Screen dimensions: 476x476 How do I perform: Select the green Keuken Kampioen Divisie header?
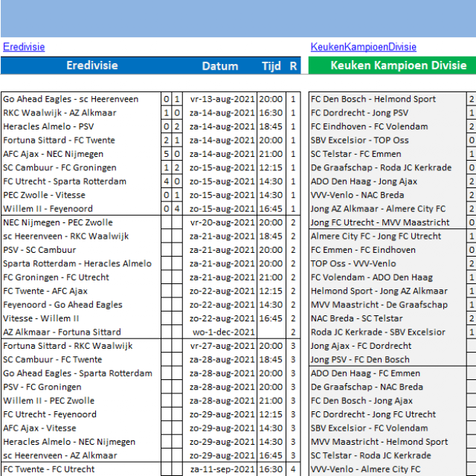point(399,65)
